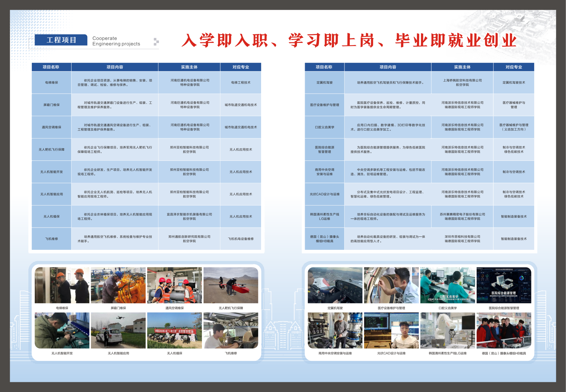
Task: Select the 通风空调维保 photo thumbnail
Action: [174, 285]
